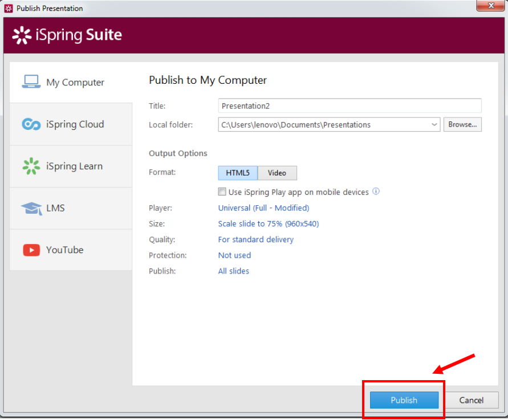508x420 pixels.
Task: Open the Universal (Full - Modified) player link
Action: click(263, 208)
